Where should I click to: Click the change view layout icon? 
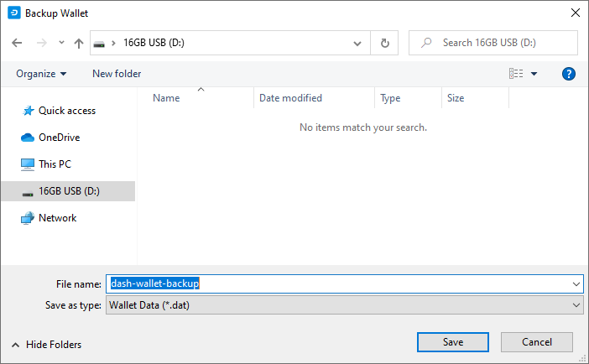coord(516,74)
